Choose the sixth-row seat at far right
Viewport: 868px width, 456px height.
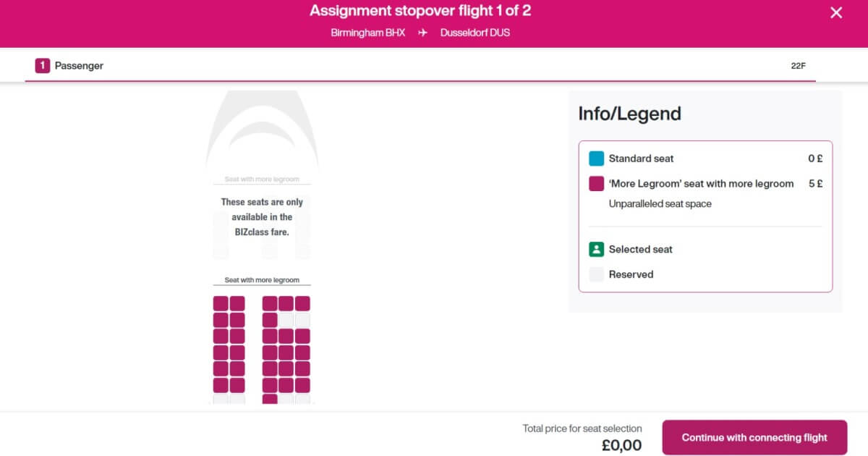pos(302,385)
